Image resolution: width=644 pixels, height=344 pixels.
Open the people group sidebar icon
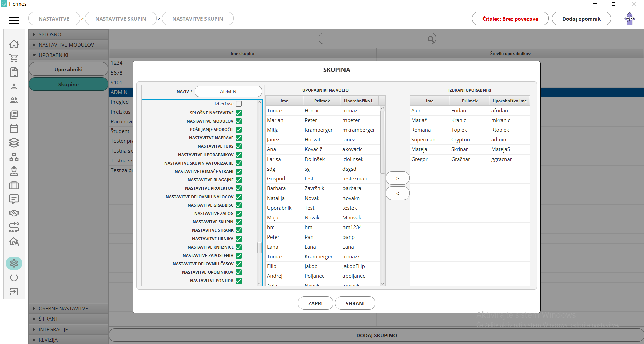[x=14, y=100]
